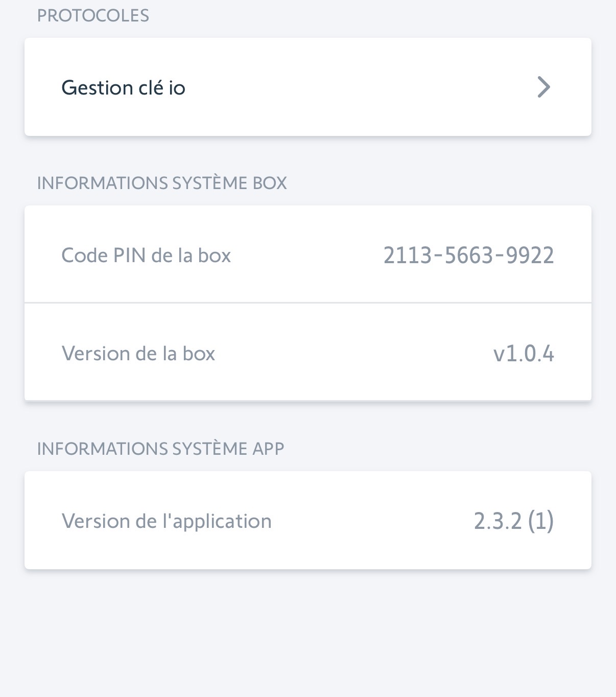Tap the "Version de la box" label
This screenshot has height=697, width=616.
[138, 354]
